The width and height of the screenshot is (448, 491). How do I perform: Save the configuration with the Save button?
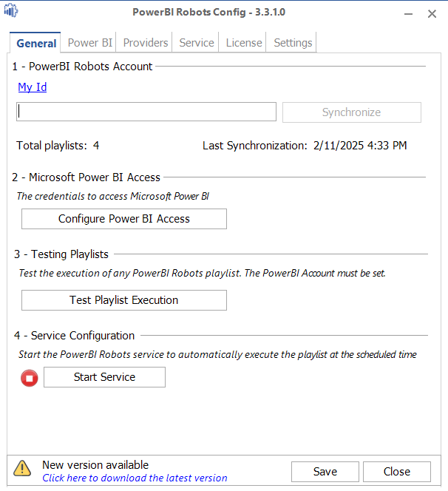(325, 472)
